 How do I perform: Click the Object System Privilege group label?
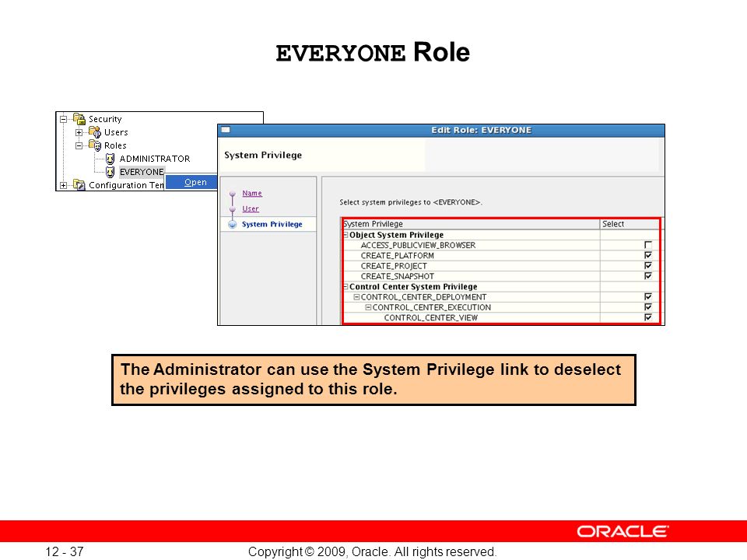(396, 235)
